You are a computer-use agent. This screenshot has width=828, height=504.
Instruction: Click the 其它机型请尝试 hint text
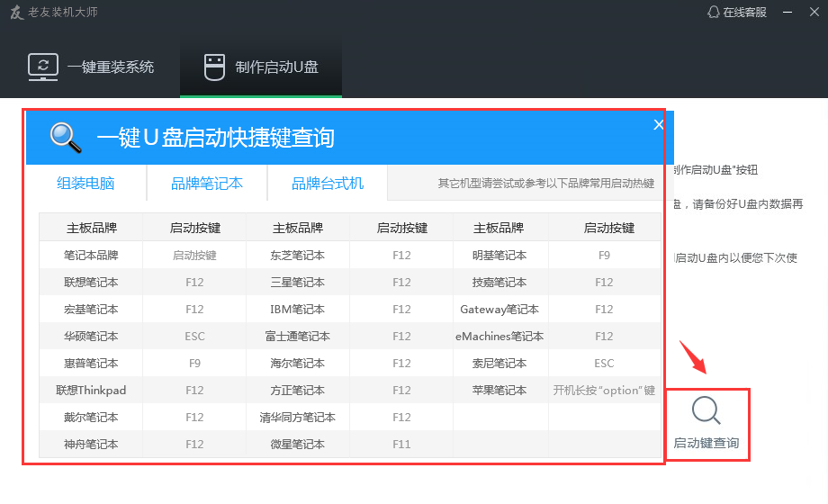click(x=546, y=184)
